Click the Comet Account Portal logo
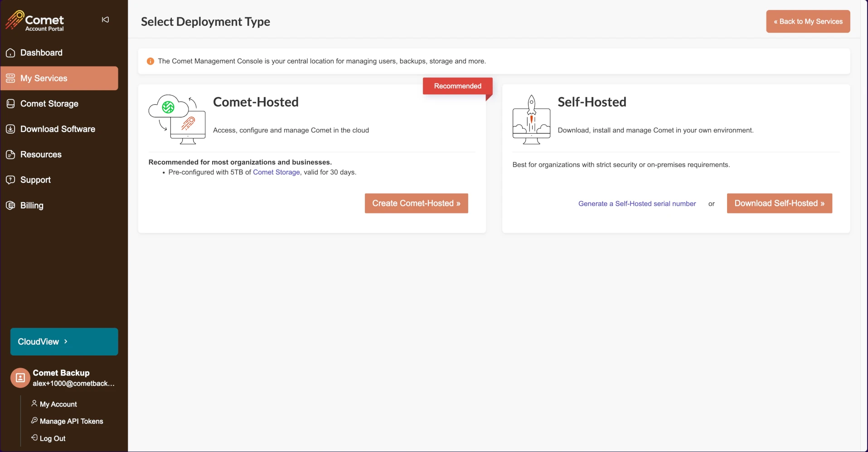The height and width of the screenshot is (452, 868). pyautogui.click(x=34, y=21)
